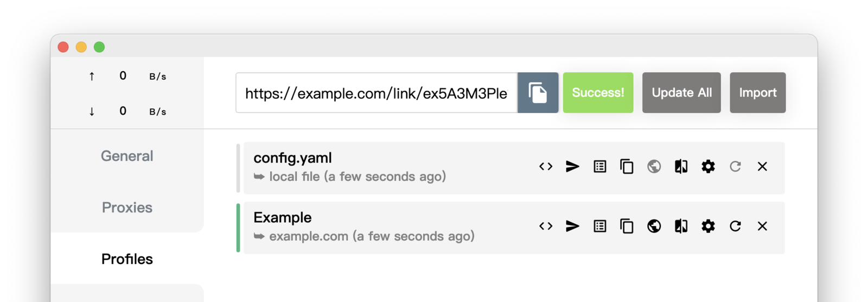Duplicate the Example profile using copy icon

tap(627, 226)
